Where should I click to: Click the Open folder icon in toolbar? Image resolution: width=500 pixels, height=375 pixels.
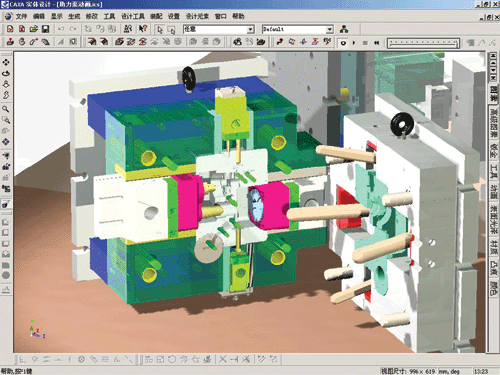coord(34,29)
